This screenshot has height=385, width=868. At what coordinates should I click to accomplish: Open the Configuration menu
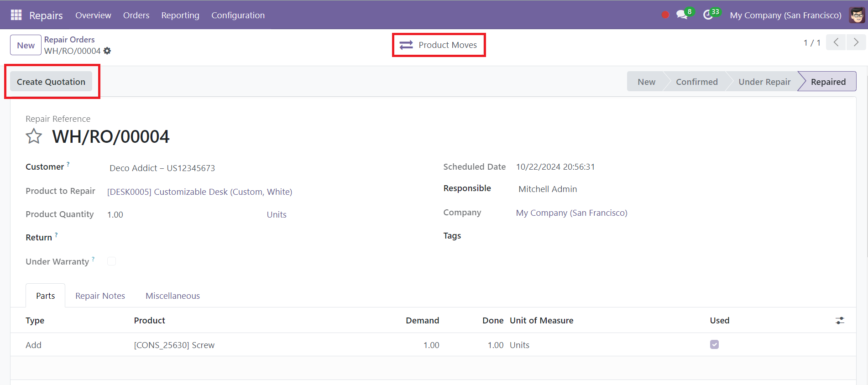(x=238, y=15)
